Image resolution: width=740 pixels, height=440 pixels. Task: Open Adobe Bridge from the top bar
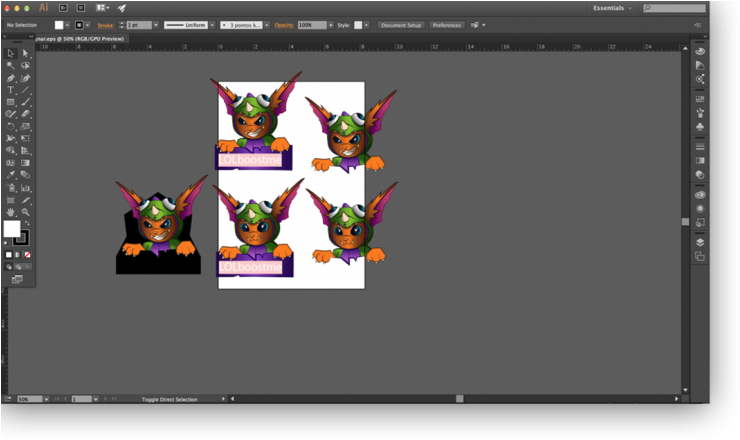coord(62,8)
